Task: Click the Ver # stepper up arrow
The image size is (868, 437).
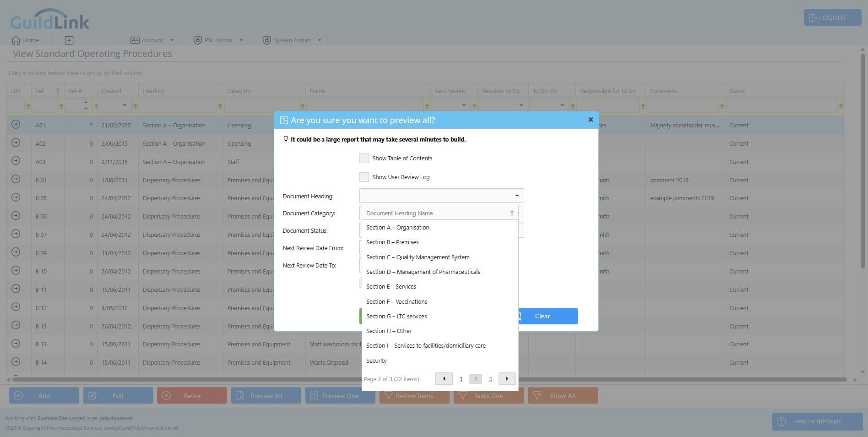Action: coord(86,103)
